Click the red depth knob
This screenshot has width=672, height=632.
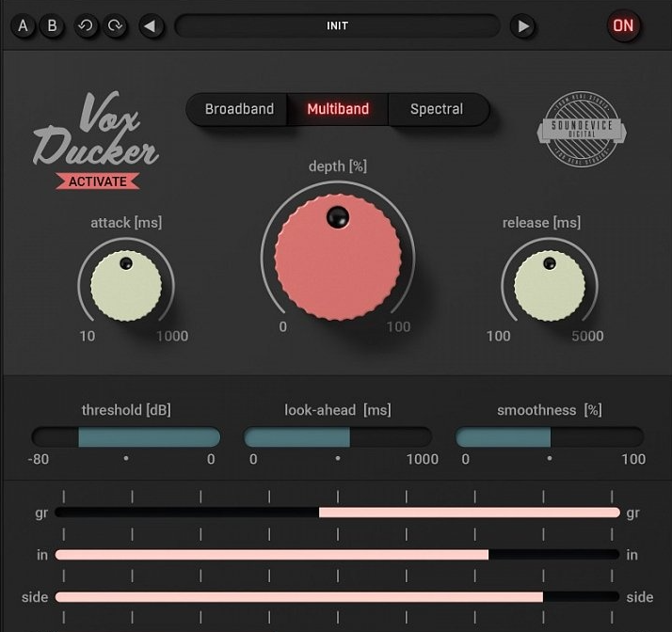click(338, 258)
